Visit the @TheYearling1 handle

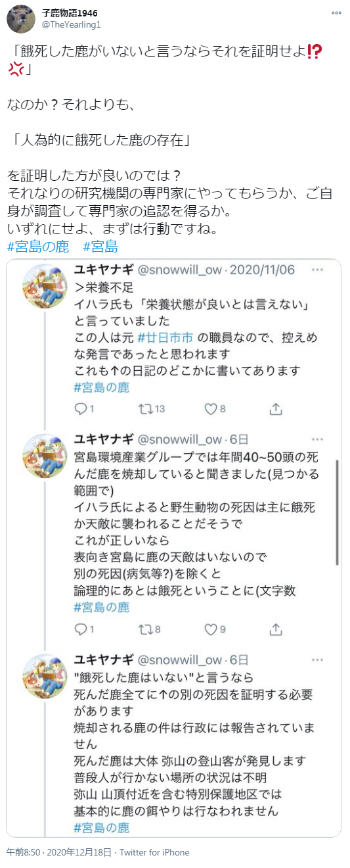coord(70,24)
